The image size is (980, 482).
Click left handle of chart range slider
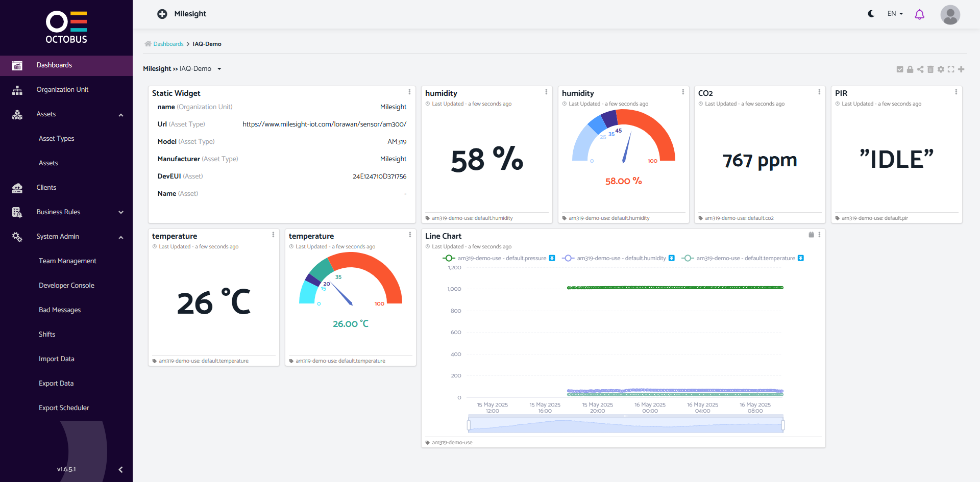tap(469, 425)
